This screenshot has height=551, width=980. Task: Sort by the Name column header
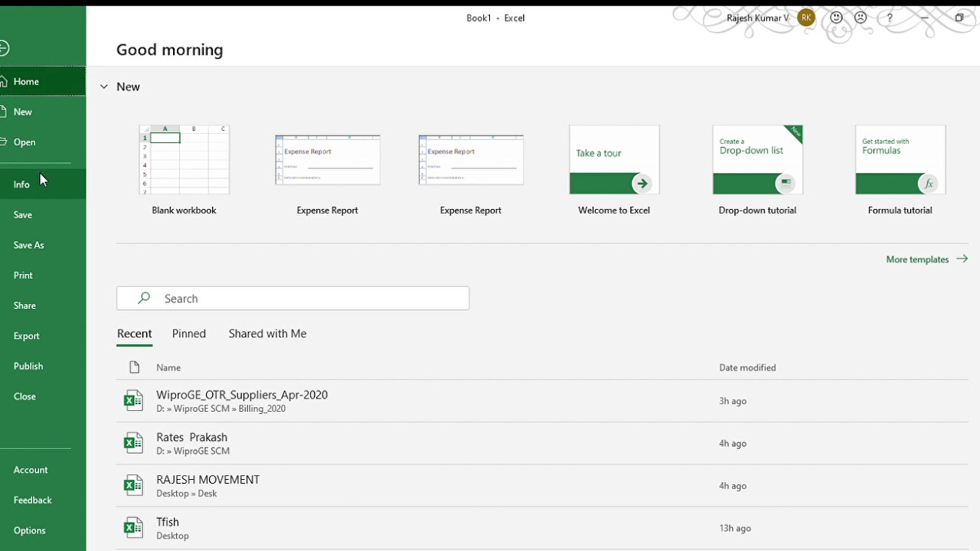point(168,367)
